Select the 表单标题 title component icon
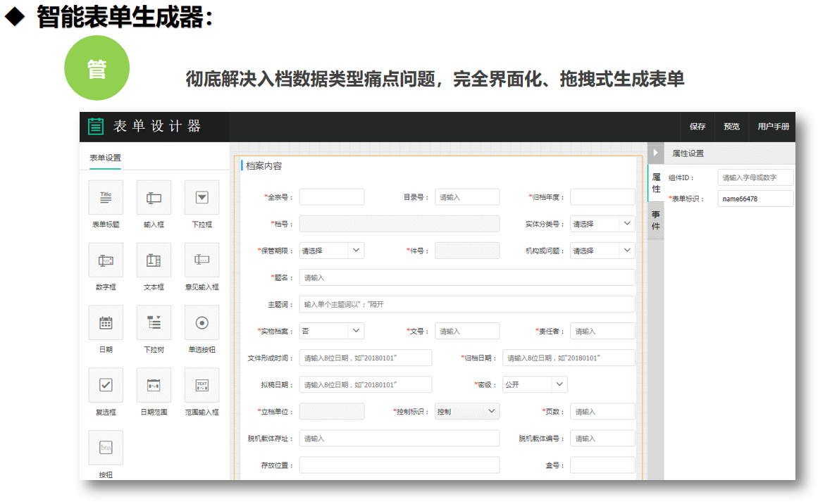Screen dimensions: 818x504 (x=106, y=198)
